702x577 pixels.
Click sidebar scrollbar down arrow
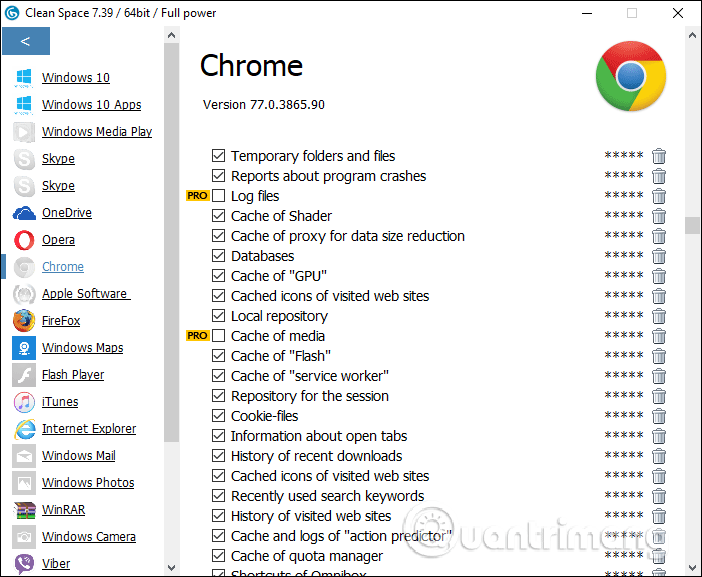[x=171, y=568]
